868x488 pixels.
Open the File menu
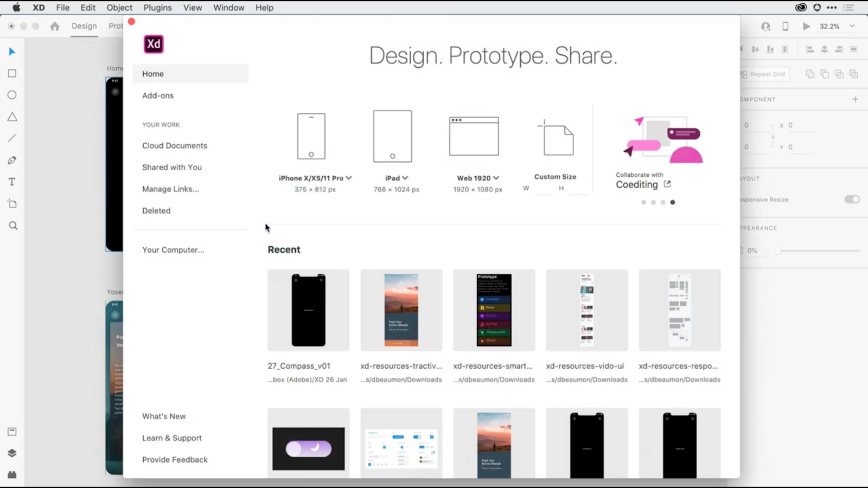tap(63, 8)
